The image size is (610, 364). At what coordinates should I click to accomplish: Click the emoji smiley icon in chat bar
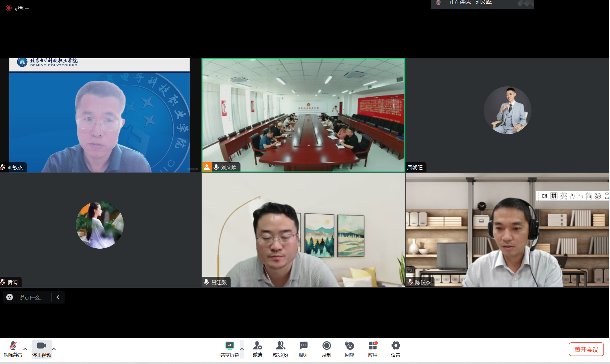pyautogui.click(x=10, y=297)
